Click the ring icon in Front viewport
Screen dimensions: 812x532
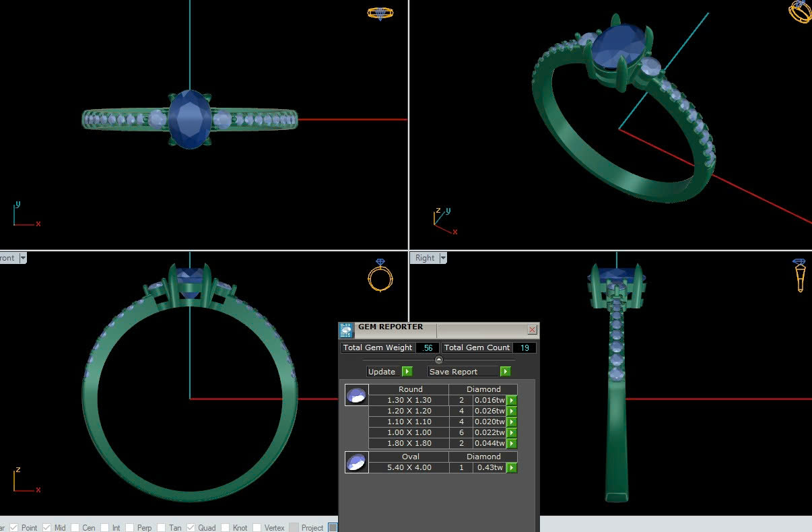[380, 277]
